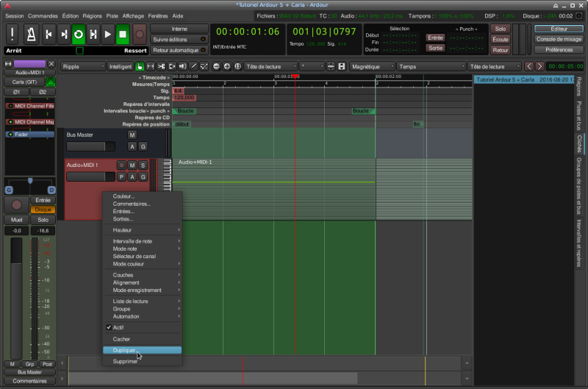Open the Piste menu in menu bar

(110, 15)
